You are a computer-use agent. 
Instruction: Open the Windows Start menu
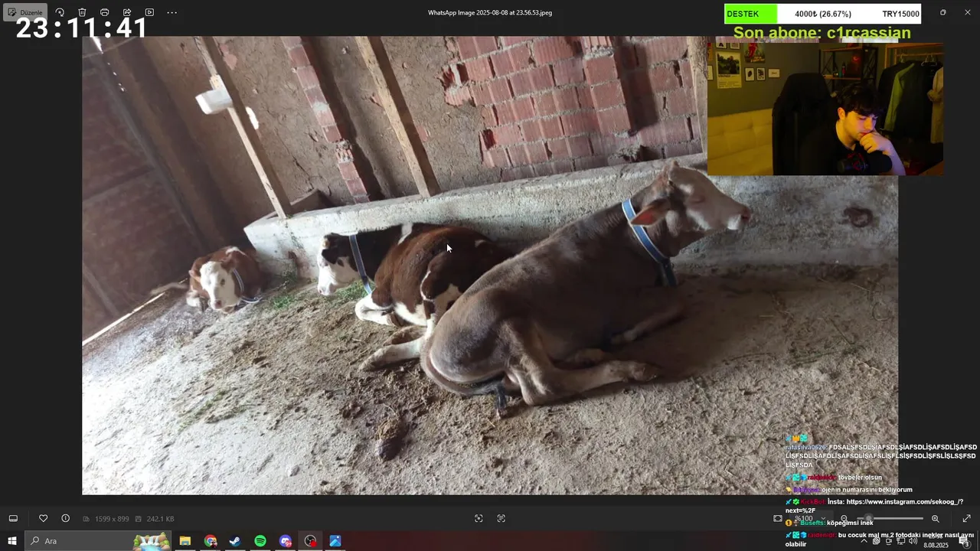pos(11,541)
